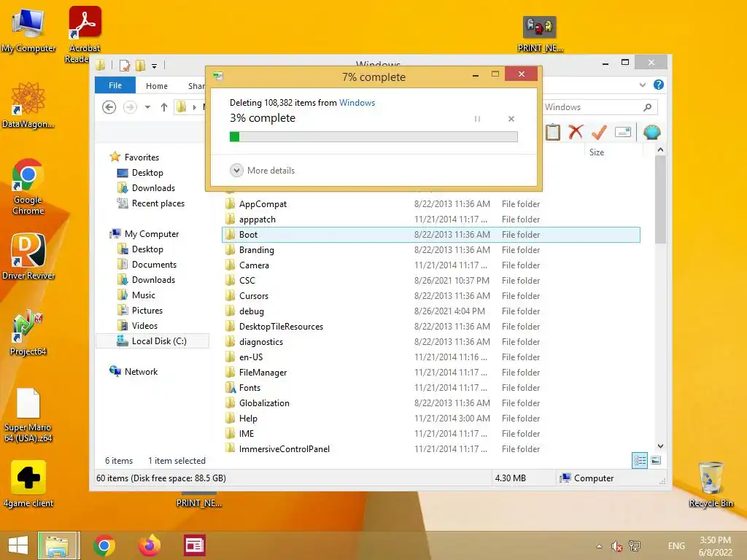Click the Properties quick access icon
The height and width of the screenshot is (560, 747).
click(x=125, y=65)
